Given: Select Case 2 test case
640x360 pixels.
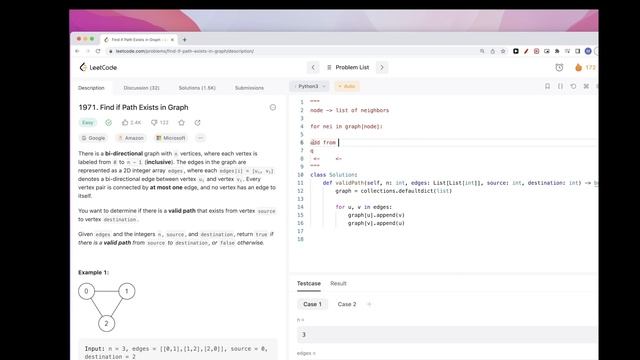Looking at the screenshot, I should click(347, 304).
